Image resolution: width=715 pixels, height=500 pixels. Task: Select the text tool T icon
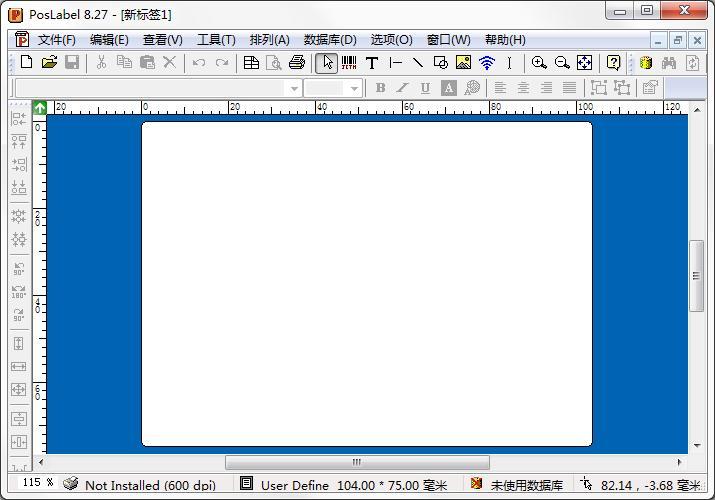372,63
